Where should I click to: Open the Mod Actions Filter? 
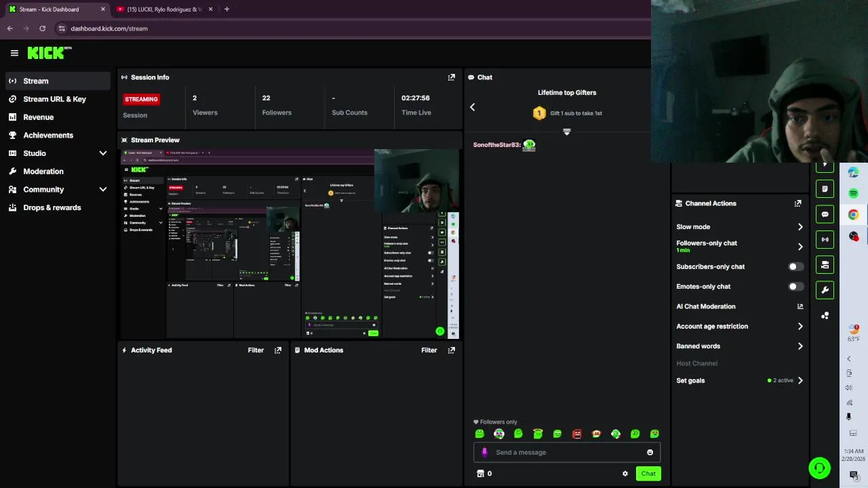429,350
